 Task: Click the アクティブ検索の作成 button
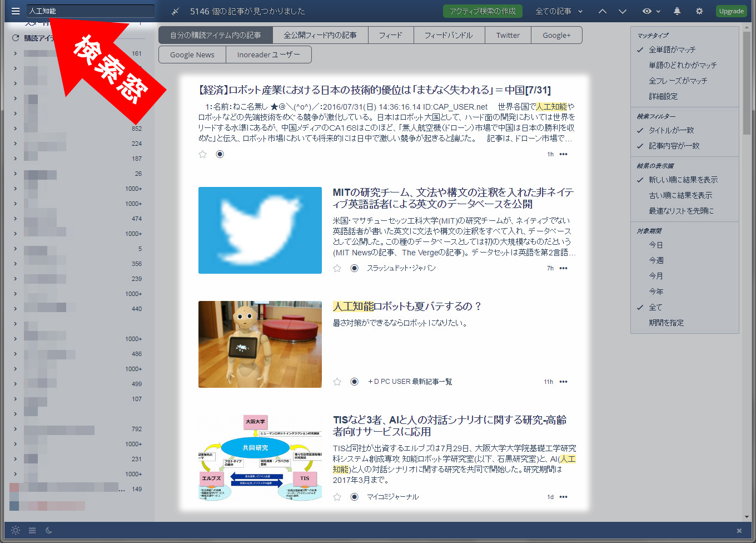point(483,11)
